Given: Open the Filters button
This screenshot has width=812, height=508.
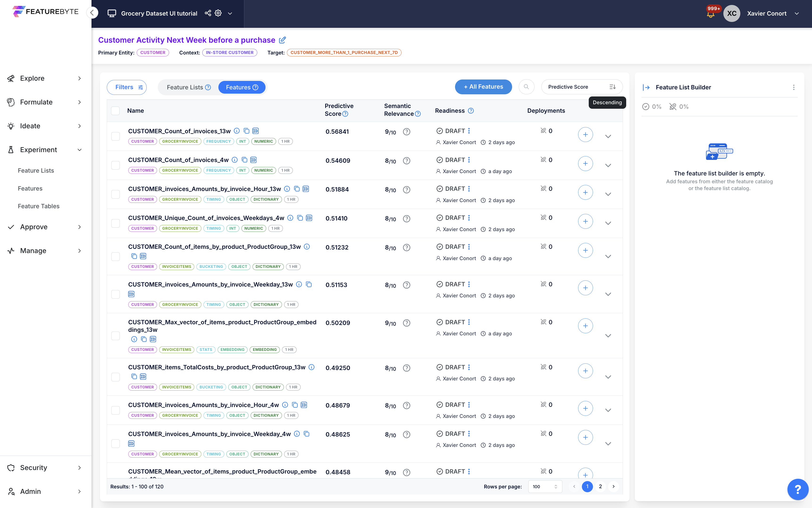Looking at the screenshot, I should (x=127, y=87).
